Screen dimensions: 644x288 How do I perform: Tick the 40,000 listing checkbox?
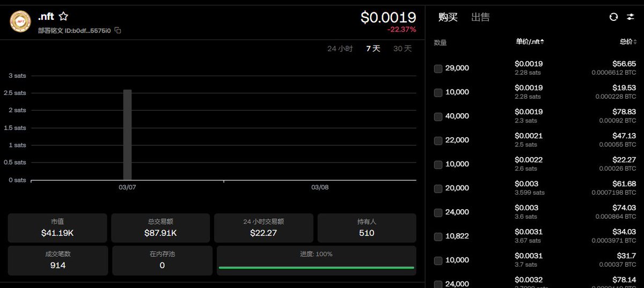pyautogui.click(x=438, y=116)
